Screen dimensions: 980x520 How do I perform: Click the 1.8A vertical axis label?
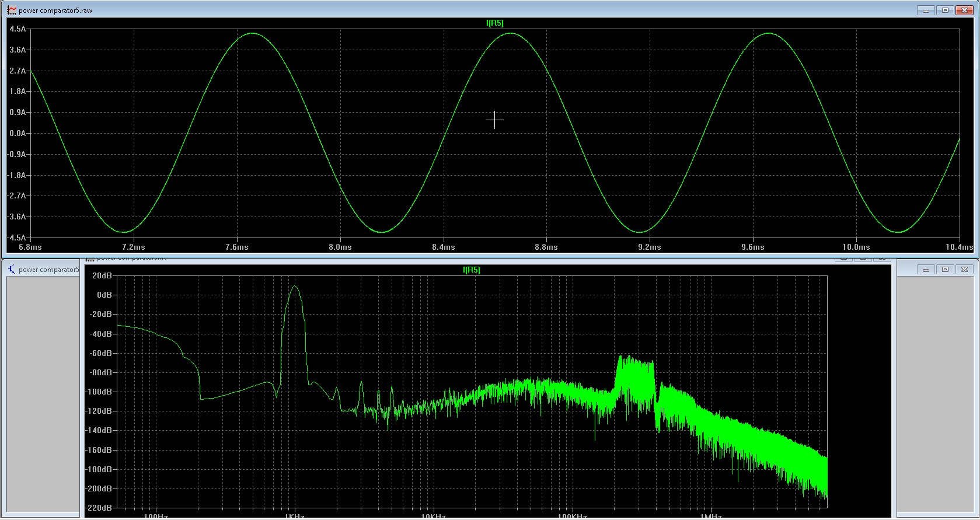(18, 91)
